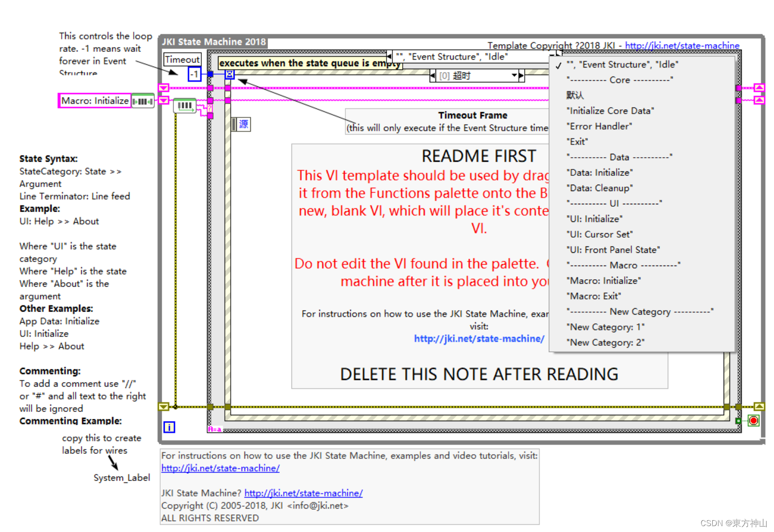Image resolution: width=774 pixels, height=532 pixels.
Task: Go to next event case with the right arrow
Action: [521, 75]
